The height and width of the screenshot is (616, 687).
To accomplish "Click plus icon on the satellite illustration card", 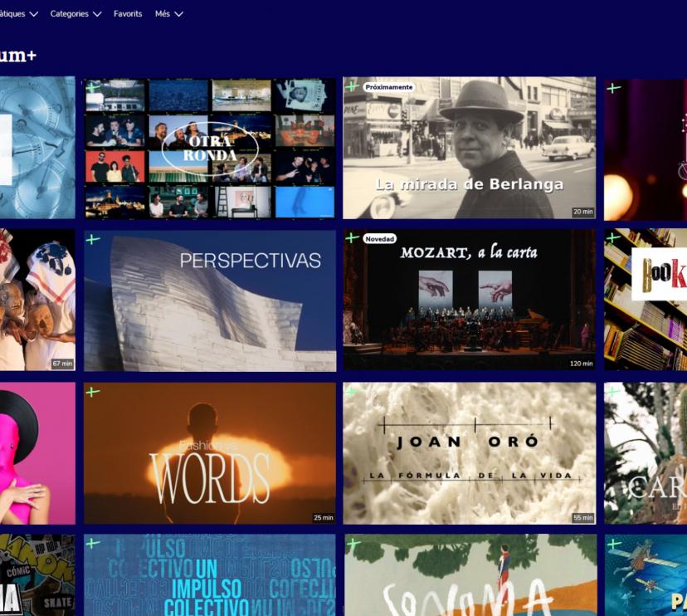I will pos(614,544).
